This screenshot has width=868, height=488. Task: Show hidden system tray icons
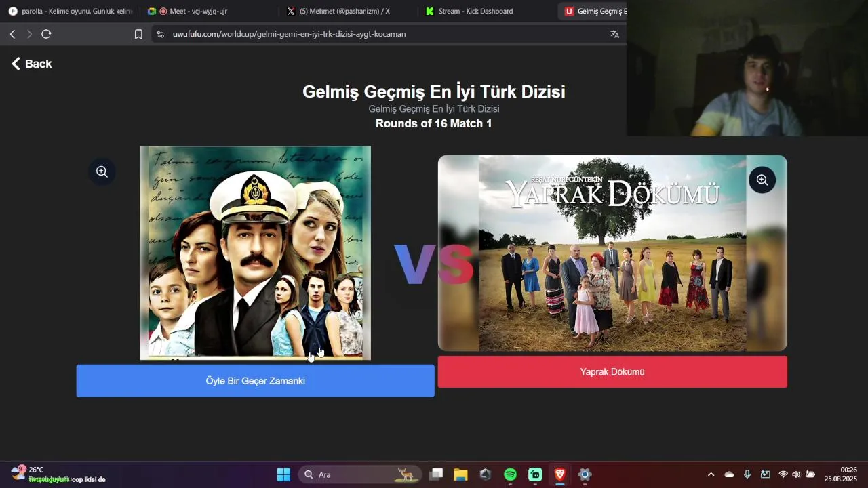point(711,474)
